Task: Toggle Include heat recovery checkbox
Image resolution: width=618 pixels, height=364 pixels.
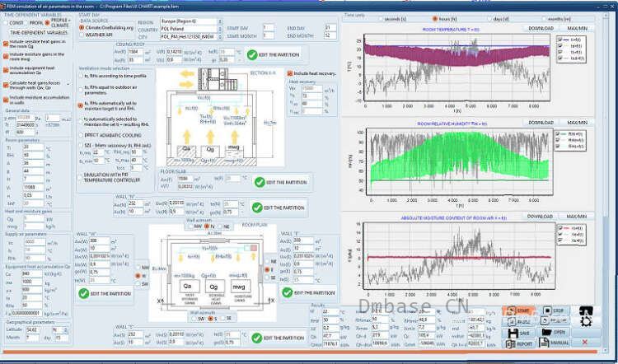Action: 290,73
